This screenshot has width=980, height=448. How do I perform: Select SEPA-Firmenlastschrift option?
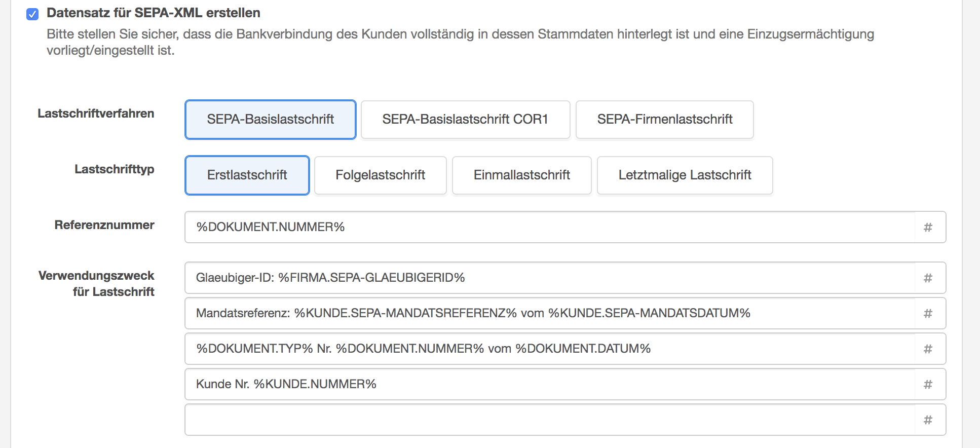(665, 120)
